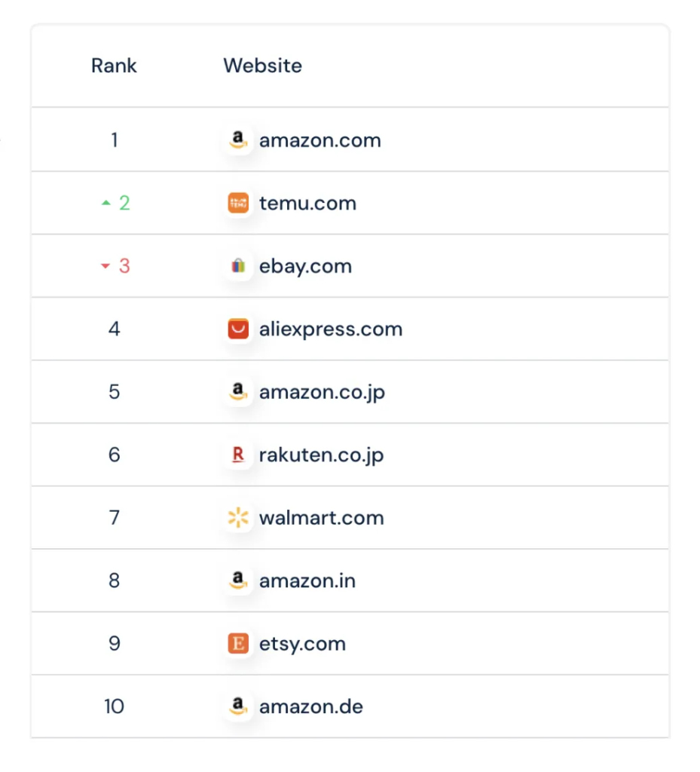This screenshot has height=772, width=700.
Task: Click the Rakuten R logo icon
Action: click(238, 455)
